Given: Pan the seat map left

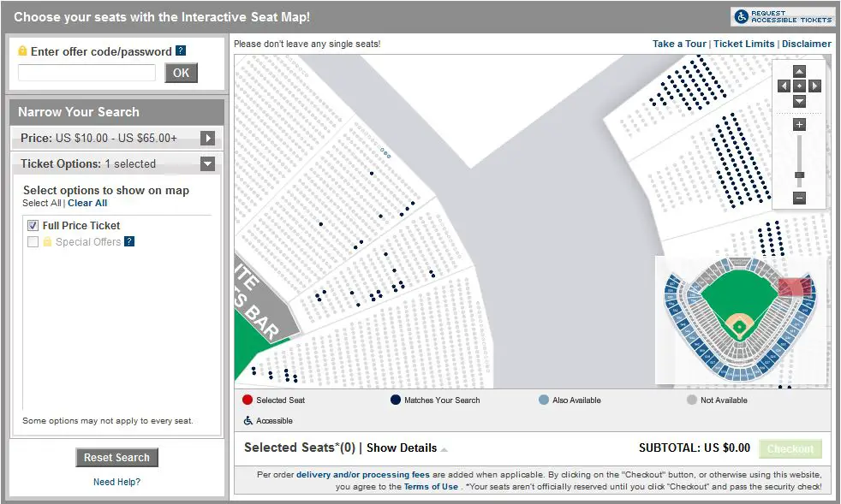Looking at the screenshot, I should [x=784, y=86].
